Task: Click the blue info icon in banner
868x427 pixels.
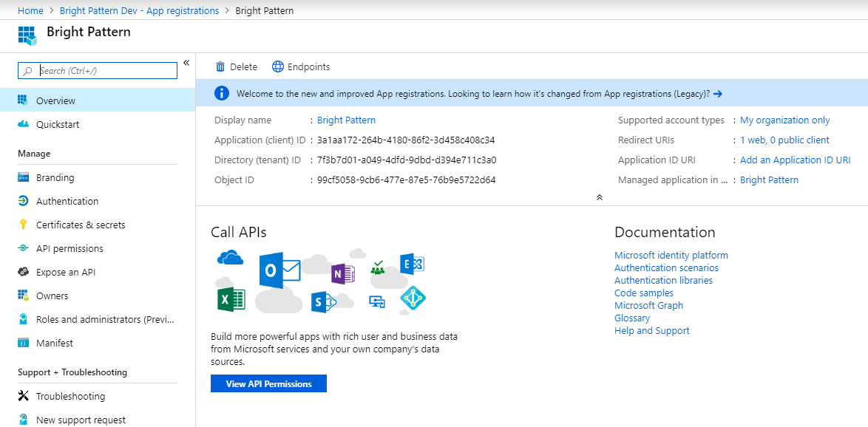Action: coord(221,94)
